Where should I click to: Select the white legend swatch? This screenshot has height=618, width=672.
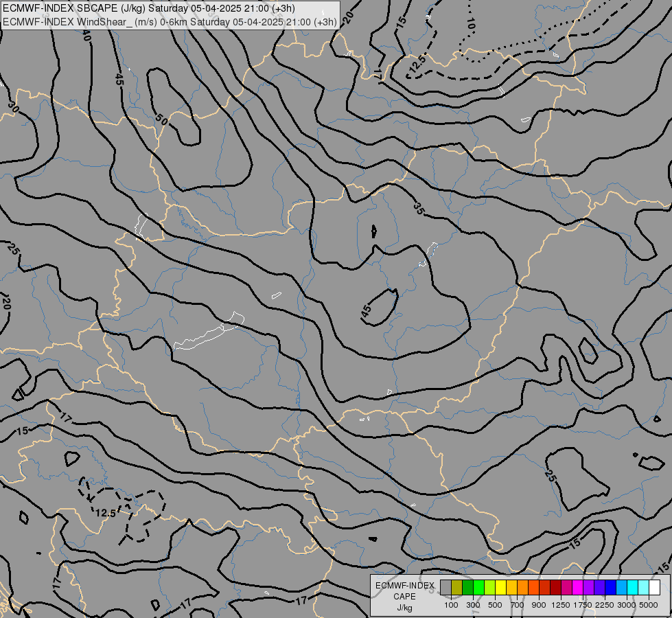654,588
